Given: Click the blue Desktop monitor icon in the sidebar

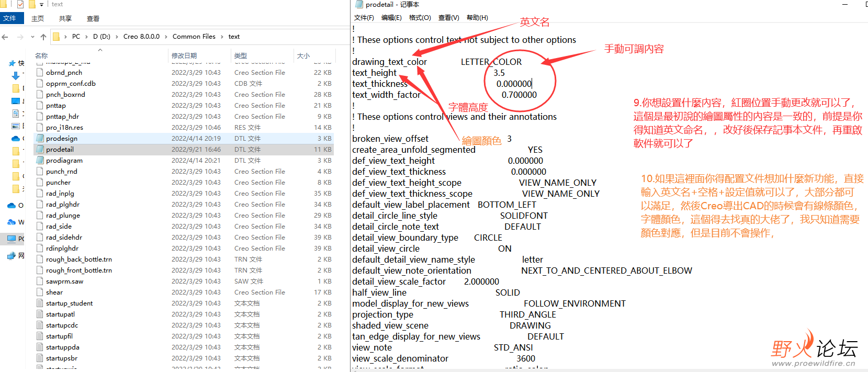Looking at the screenshot, I should 16,101.
